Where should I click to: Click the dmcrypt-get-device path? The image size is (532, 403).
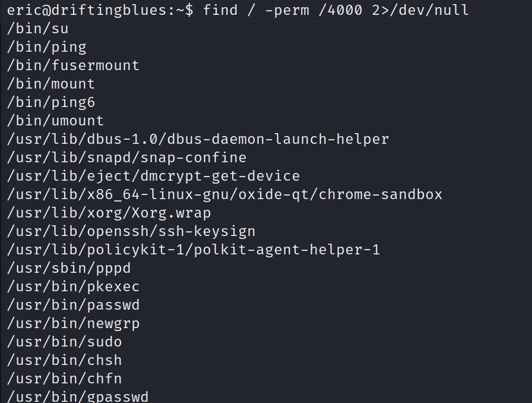point(153,176)
